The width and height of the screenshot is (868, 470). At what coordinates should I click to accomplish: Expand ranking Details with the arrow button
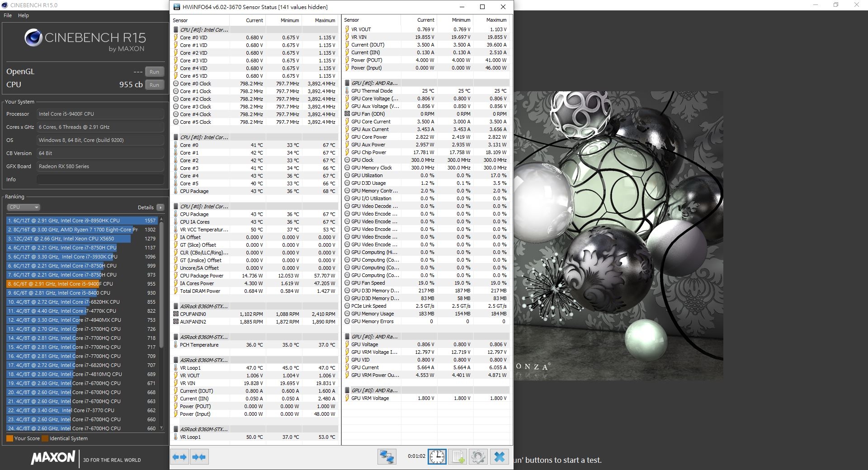point(160,207)
